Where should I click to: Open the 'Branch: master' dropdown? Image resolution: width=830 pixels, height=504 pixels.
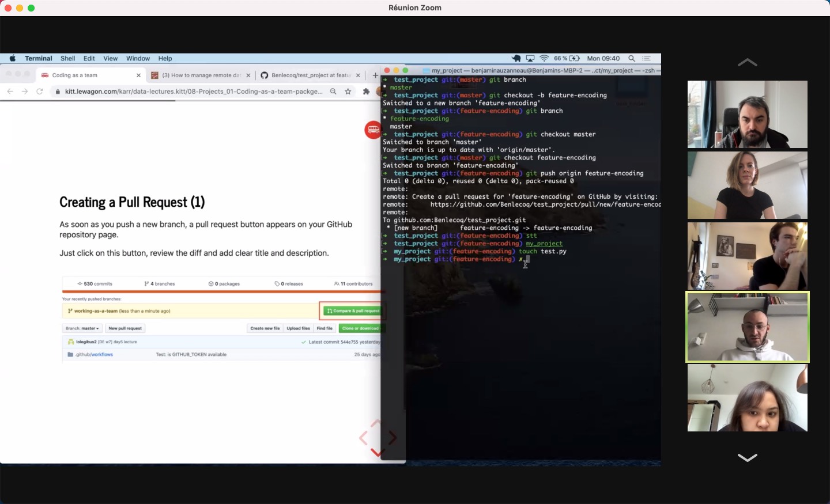82,328
